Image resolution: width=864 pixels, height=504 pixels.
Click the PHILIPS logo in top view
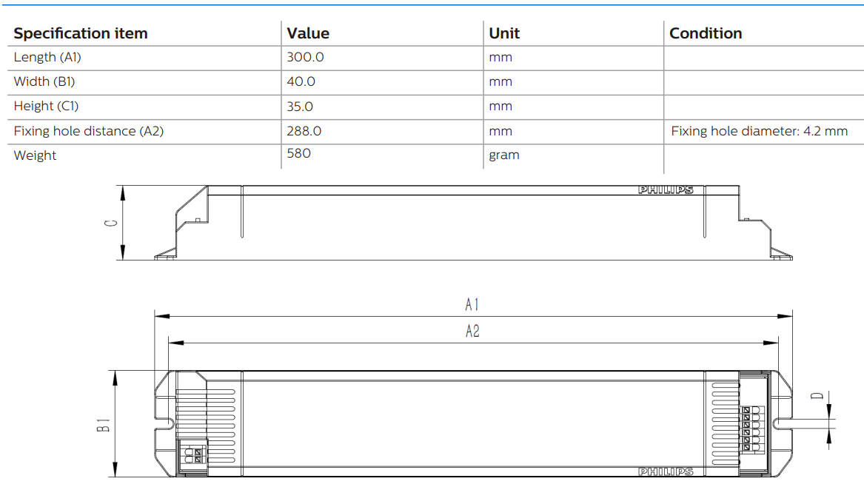pos(666,472)
